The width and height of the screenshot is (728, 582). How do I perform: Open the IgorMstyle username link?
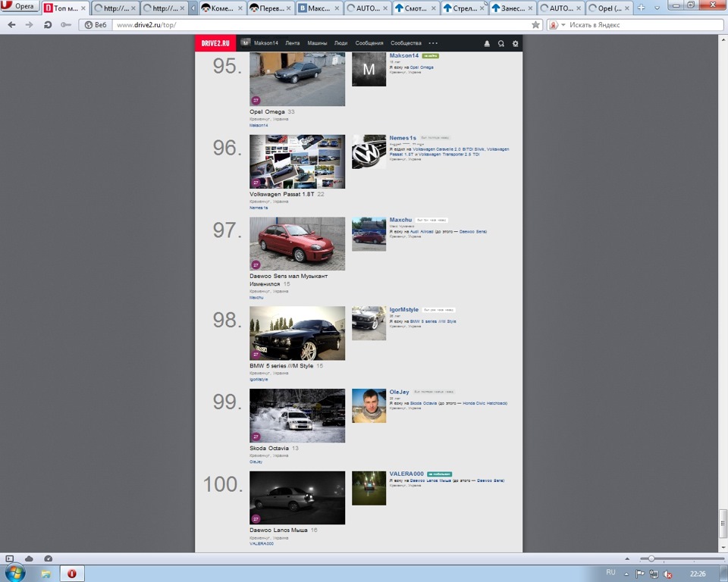pyautogui.click(x=404, y=309)
